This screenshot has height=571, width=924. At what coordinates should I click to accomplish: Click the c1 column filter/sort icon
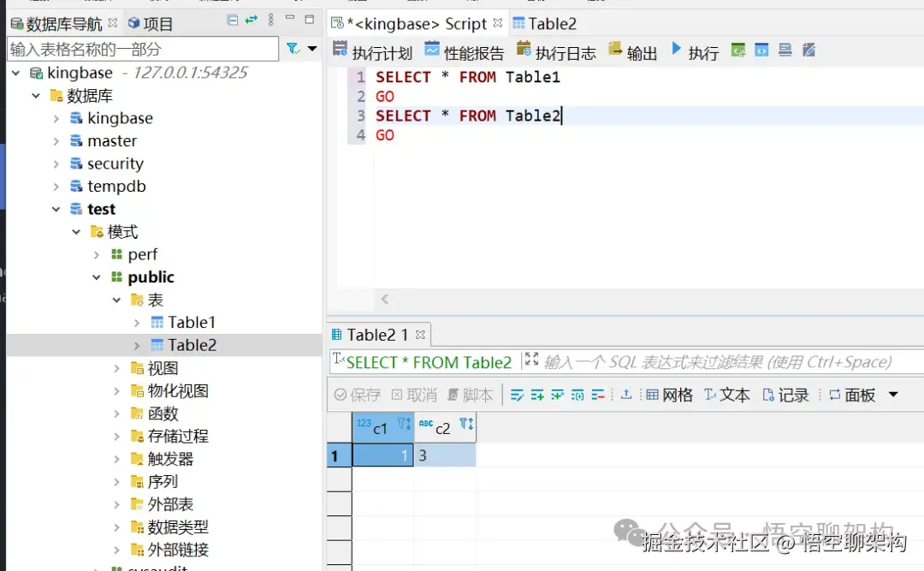404,424
